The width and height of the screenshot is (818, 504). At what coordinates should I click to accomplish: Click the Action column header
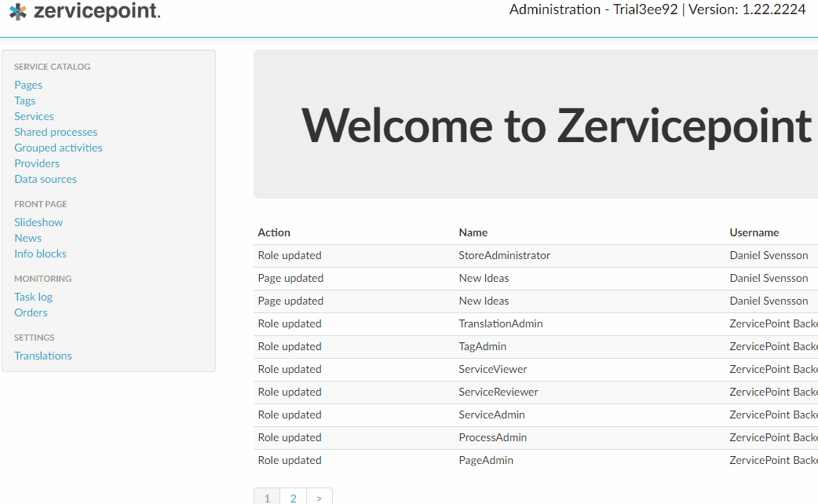tap(274, 232)
